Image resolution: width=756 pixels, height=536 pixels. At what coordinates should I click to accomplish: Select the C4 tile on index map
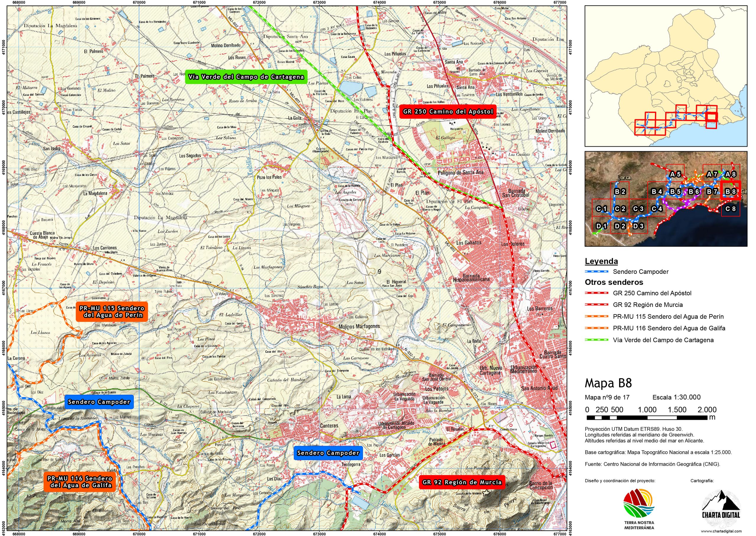pyautogui.click(x=657, y=209)
